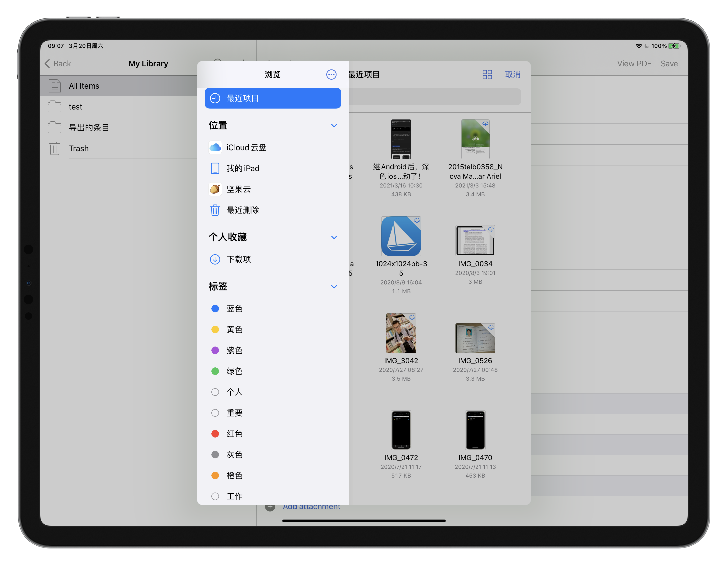Click the clock icon in 最近项目
The height and width of the screenshot is (566, 728).
click(215, 98)
